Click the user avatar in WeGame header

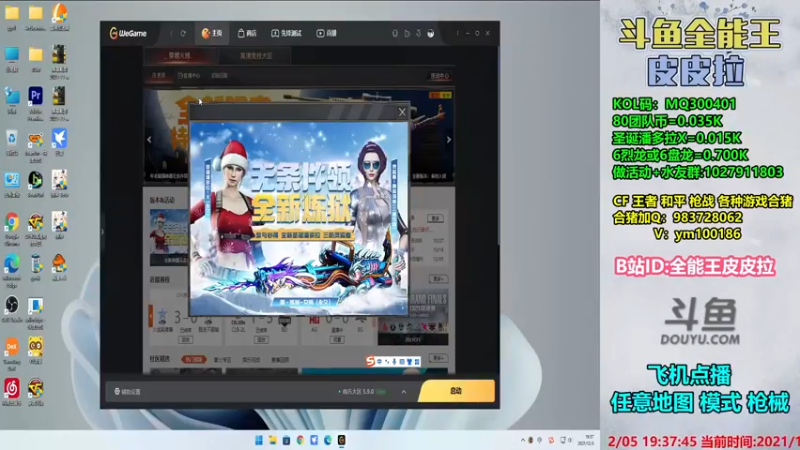point(431,34)
